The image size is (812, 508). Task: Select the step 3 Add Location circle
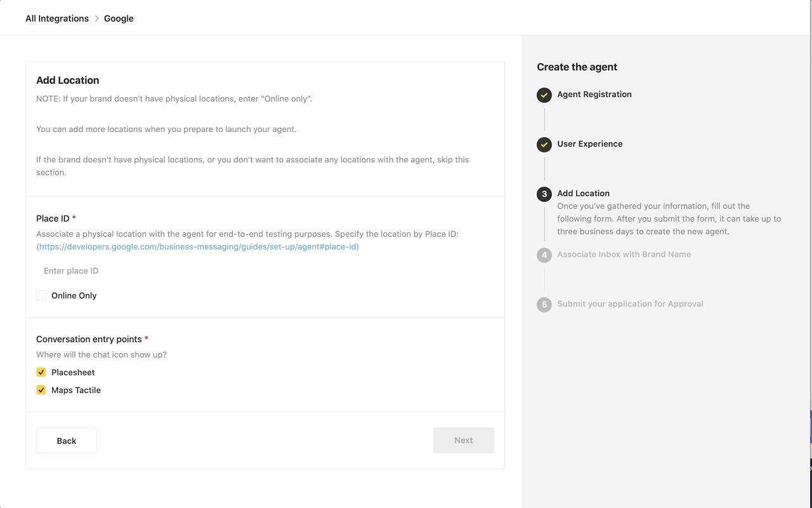[x=544, y=194]
